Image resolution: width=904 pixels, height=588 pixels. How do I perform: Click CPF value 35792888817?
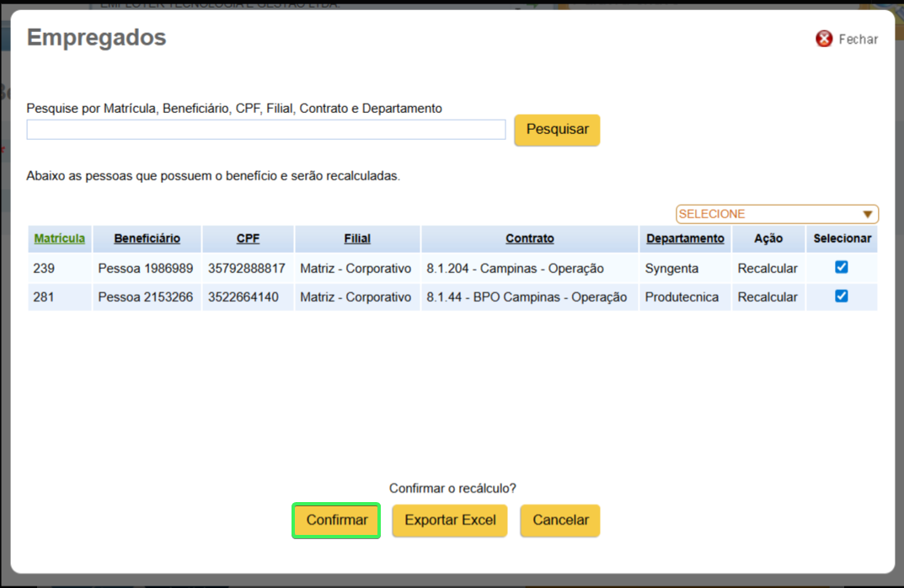click(x=247, y=269)
